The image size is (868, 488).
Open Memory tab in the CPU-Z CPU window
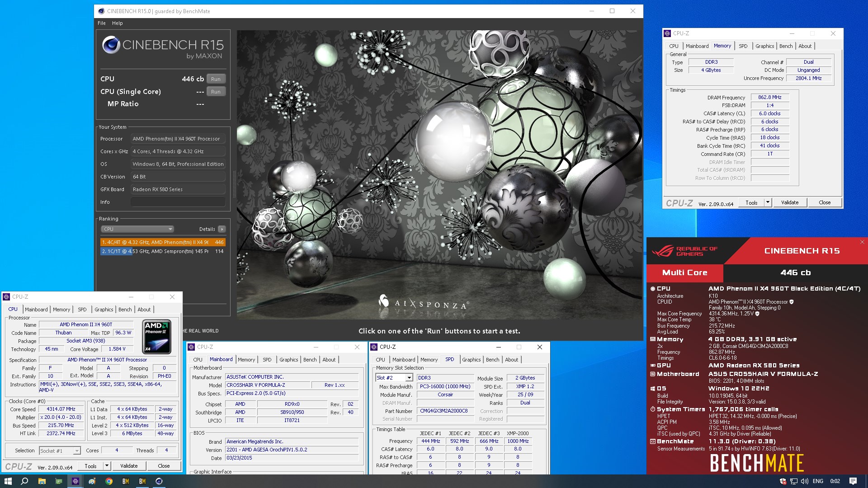61,310
